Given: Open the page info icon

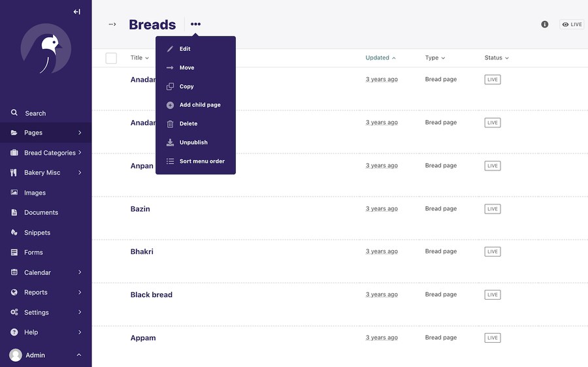Looking at the screenshot, I should [x=544, y=24].
